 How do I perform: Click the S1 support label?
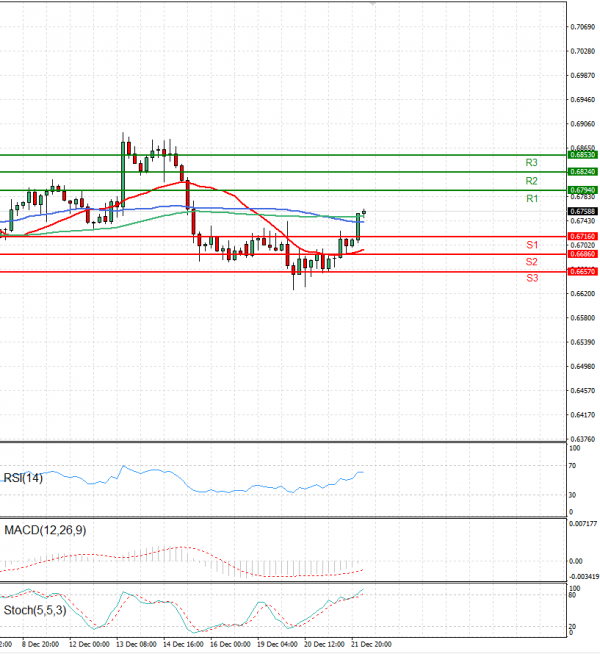pyautogui.click(x=532, y=245)
